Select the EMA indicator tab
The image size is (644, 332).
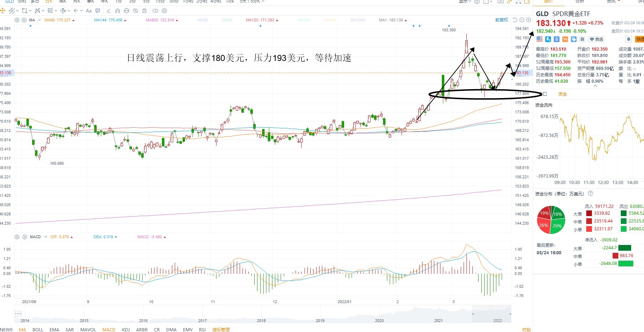pyautogui.click(x=54, y=330)
